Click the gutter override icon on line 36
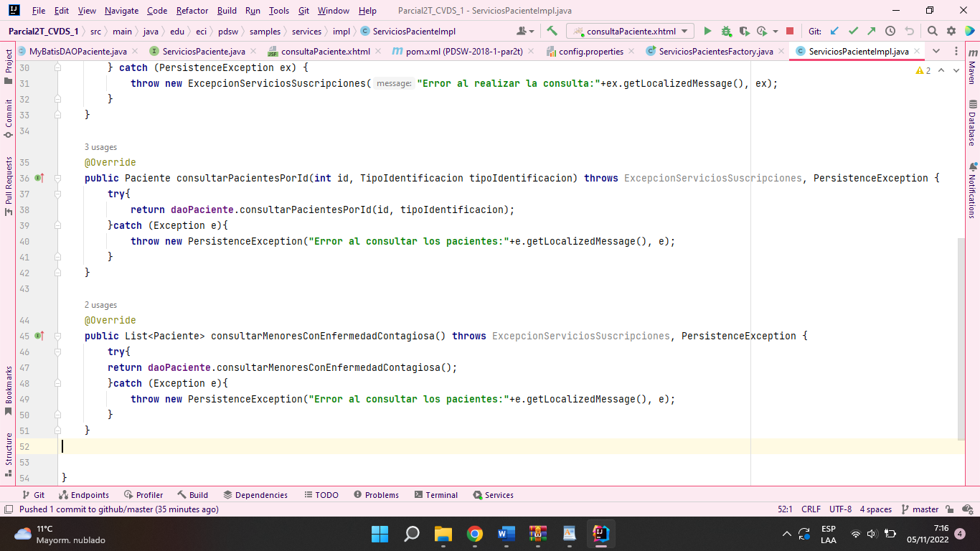Screen dimensions: 980x551 pos(39,178)
